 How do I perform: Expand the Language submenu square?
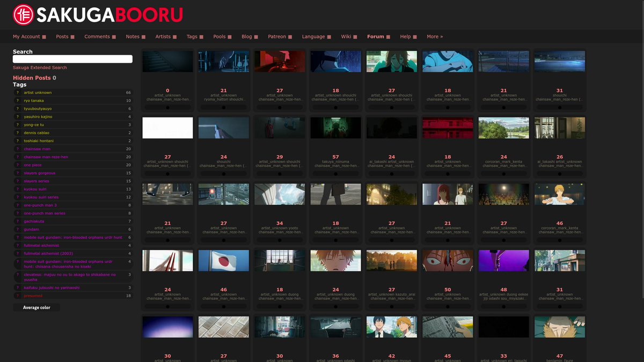329,37
